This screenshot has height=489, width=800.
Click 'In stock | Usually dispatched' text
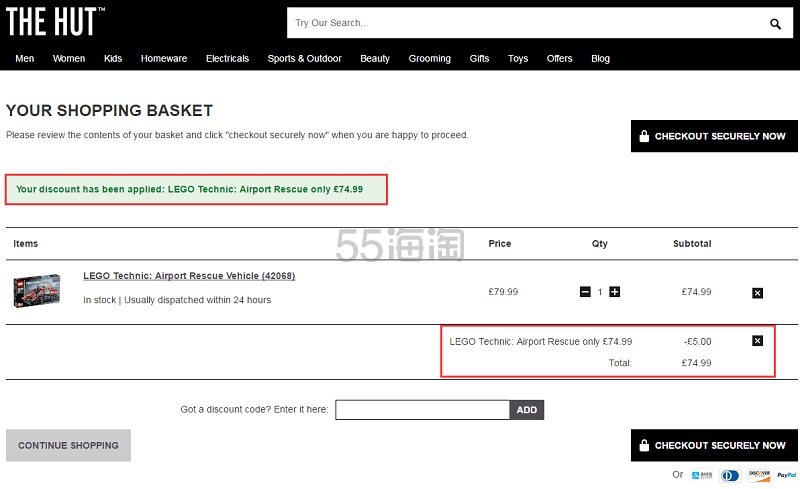(x=177, y=300)
